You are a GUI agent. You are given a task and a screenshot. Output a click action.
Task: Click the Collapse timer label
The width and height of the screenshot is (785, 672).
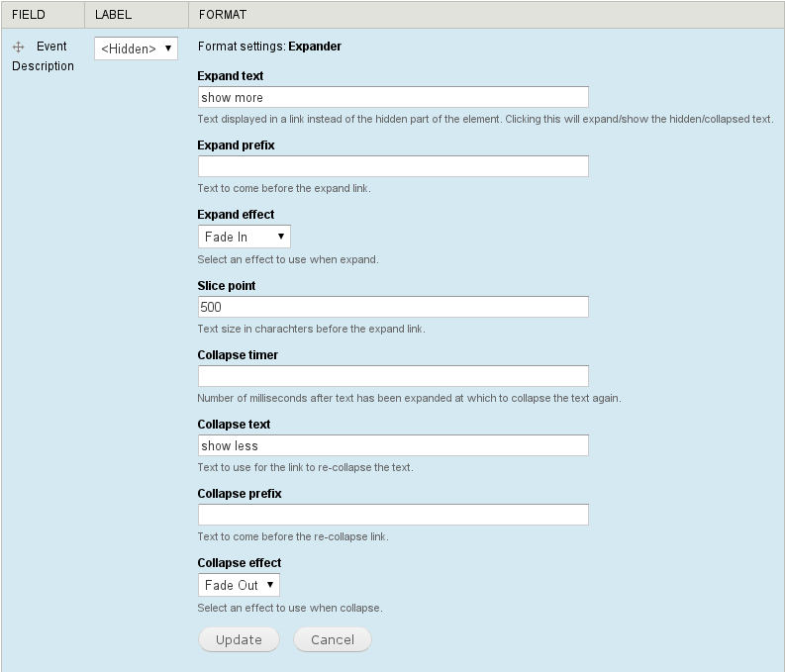[x=238, y=355]
